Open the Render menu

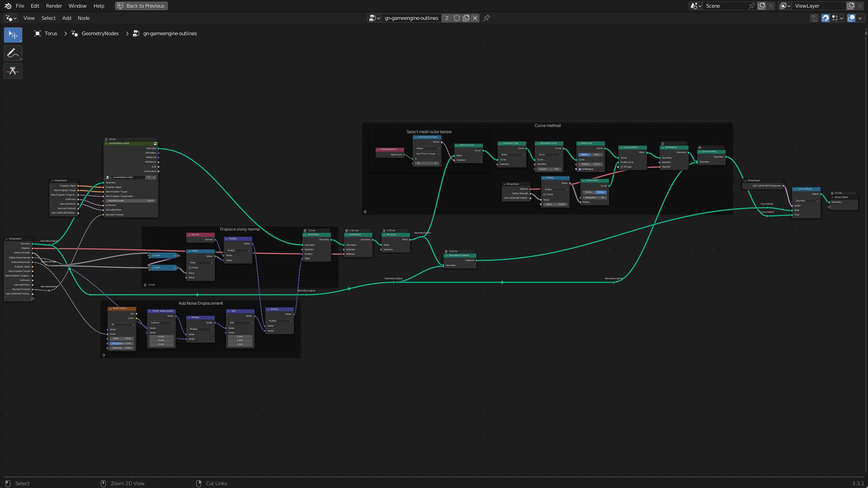(54, 6)
